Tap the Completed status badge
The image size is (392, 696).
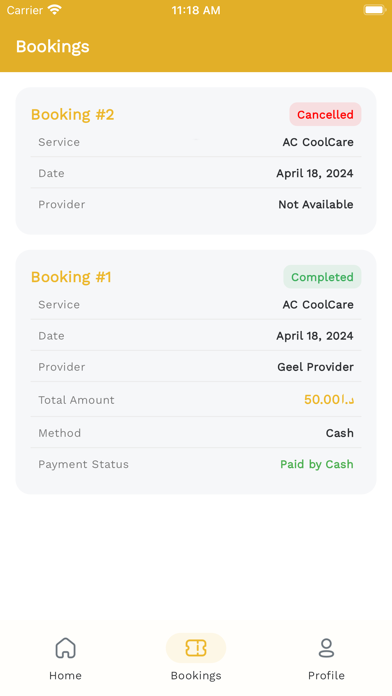(322, 277)
